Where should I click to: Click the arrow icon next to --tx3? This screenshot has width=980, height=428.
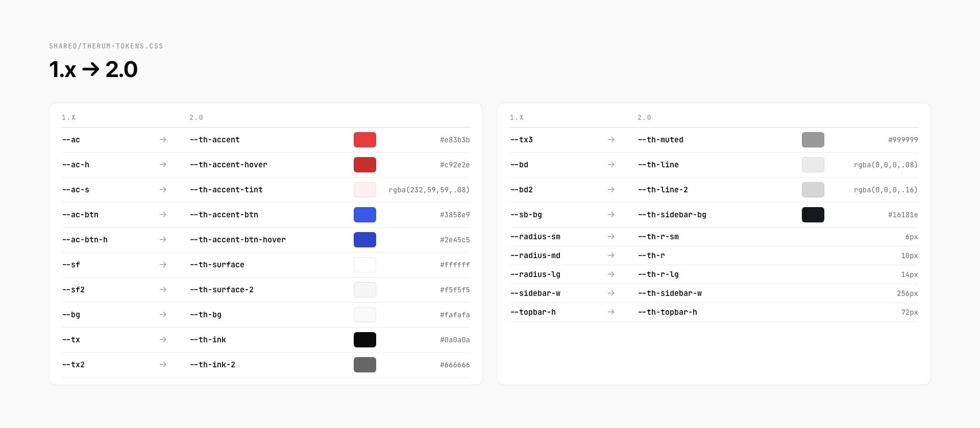pos(611,140)
